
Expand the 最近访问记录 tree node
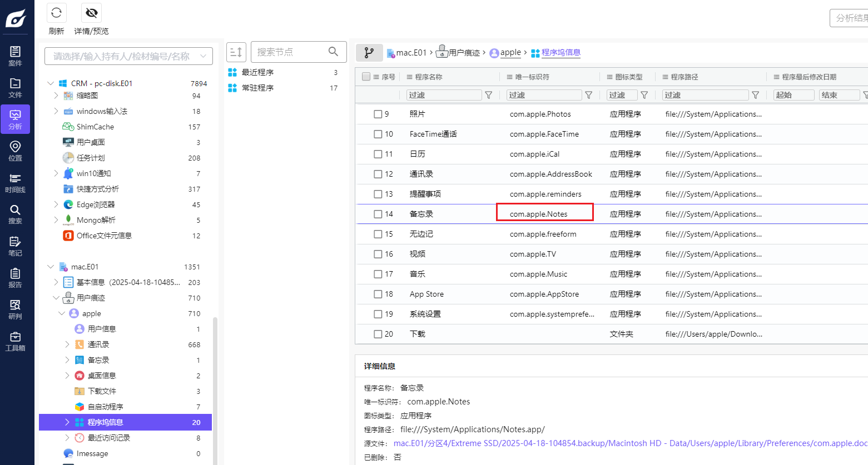point(67,438)
